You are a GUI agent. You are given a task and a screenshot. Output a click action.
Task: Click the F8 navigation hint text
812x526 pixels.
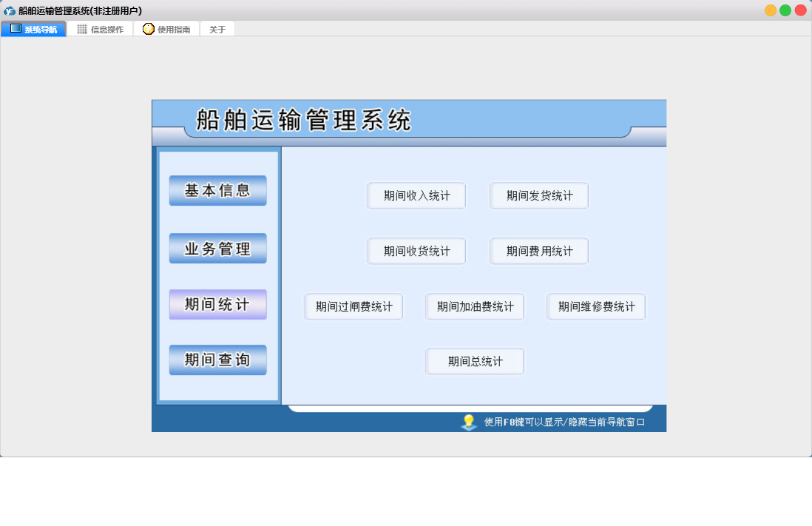(x=564, y=422)
